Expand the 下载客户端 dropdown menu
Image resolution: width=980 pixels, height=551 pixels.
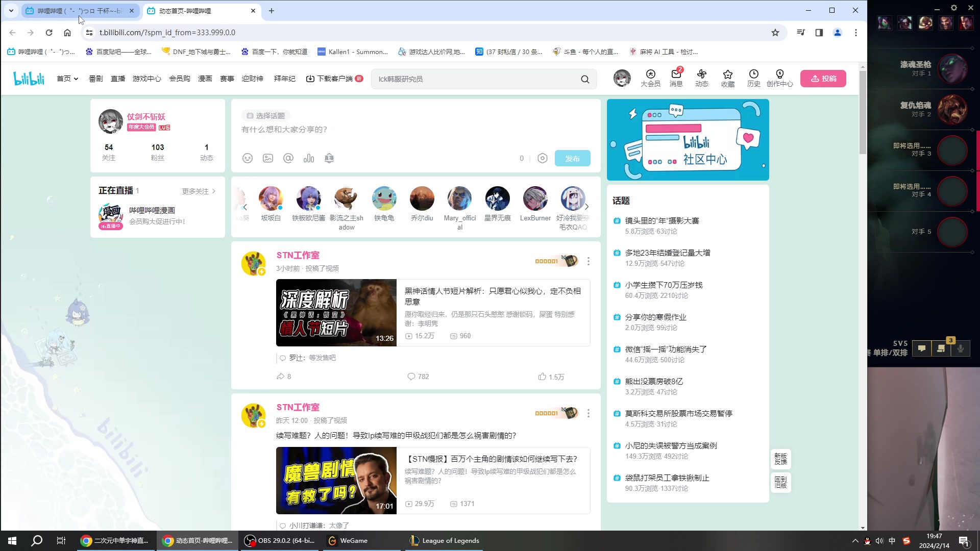(x=333, y=79)
